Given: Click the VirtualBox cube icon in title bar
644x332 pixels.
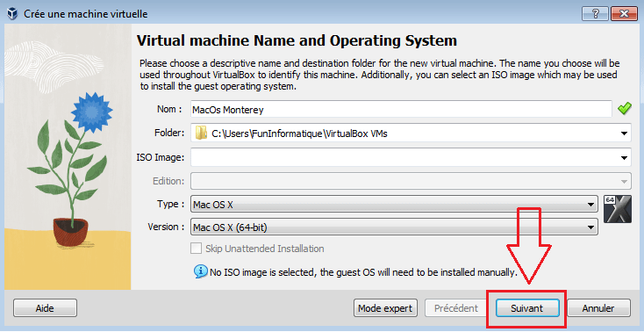Looking at the screenshot, I should tap(12, 13).
